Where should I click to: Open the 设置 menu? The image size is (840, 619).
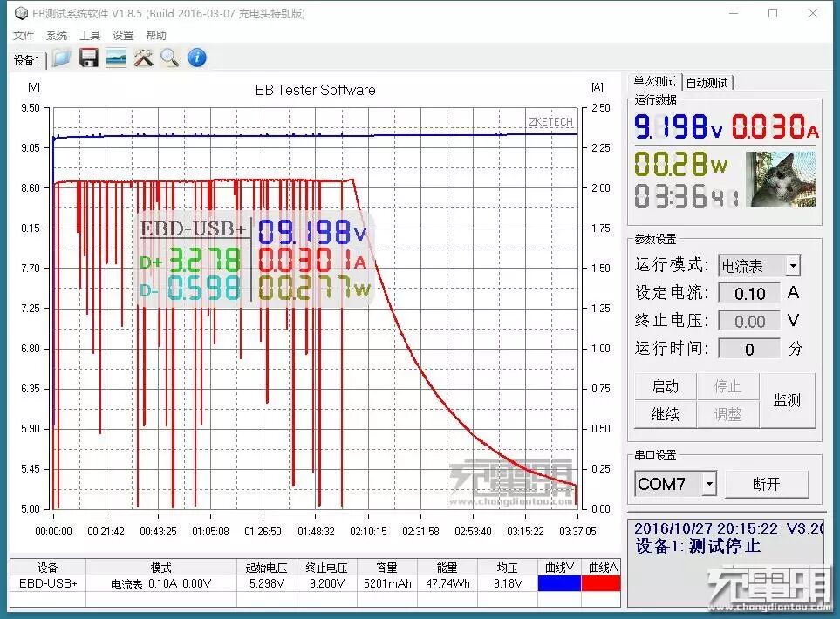coord(123,36)
